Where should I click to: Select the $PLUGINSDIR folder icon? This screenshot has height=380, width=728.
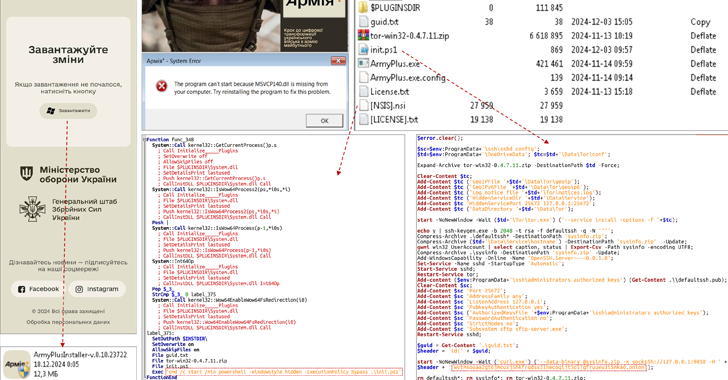[364, 7]
